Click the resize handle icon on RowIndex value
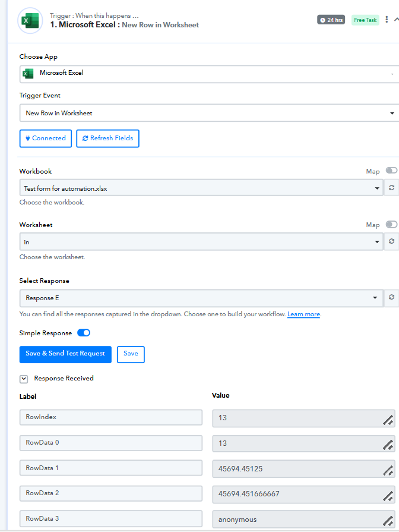The height and width of the screenshot is (532, 399). click(x=388, y=420)
